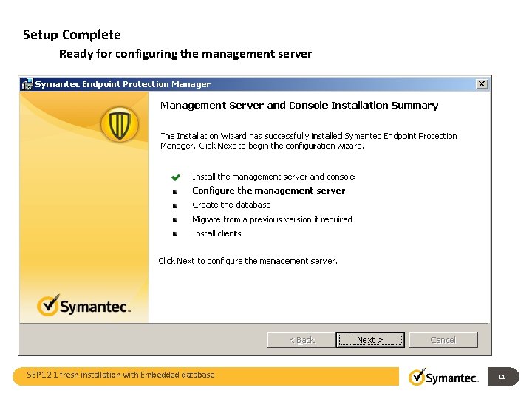Click the Symantec logo in slide footer
The width and height of the screenshot is (532, 399).
coord(443,377)
